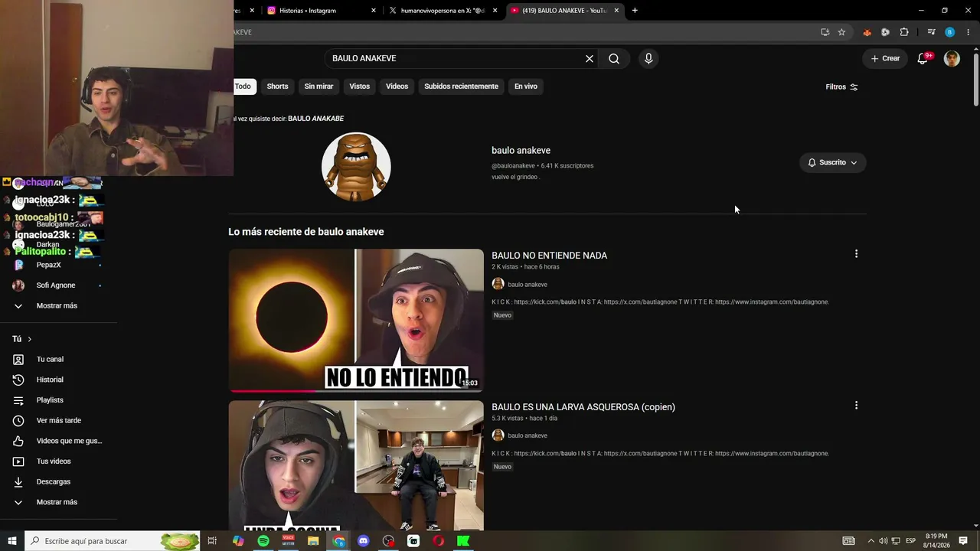Open Windows action center notifications
The height and width of the screenshot is (551, 980).
click(963, 541)
